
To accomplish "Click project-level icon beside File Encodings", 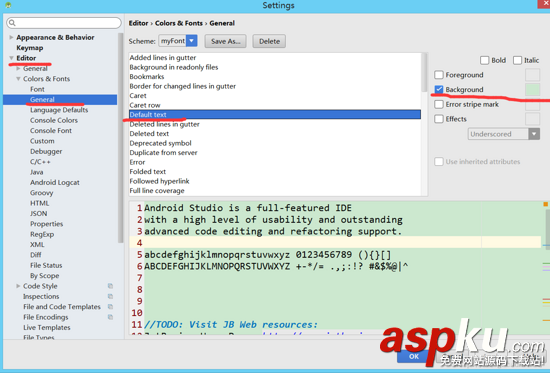I will pos(110,317).
